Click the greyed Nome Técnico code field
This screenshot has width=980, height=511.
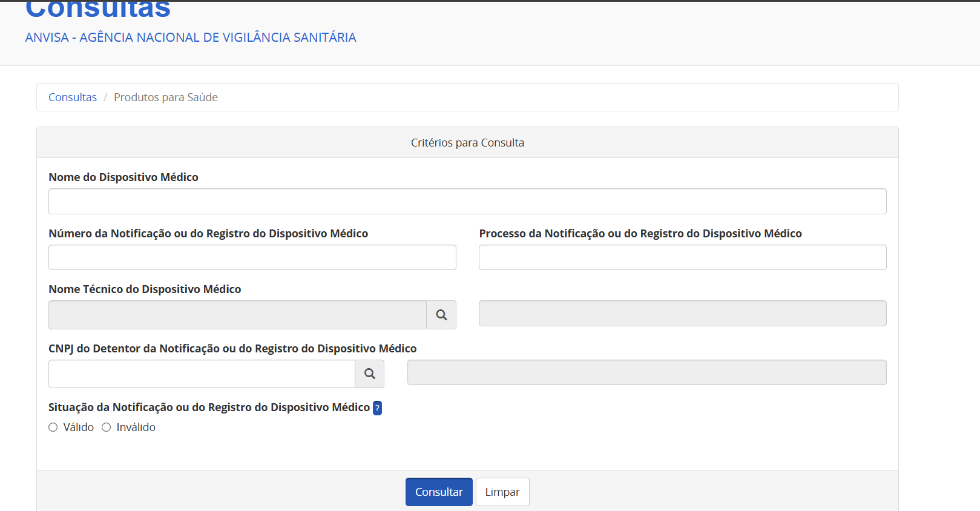[237, 315]
